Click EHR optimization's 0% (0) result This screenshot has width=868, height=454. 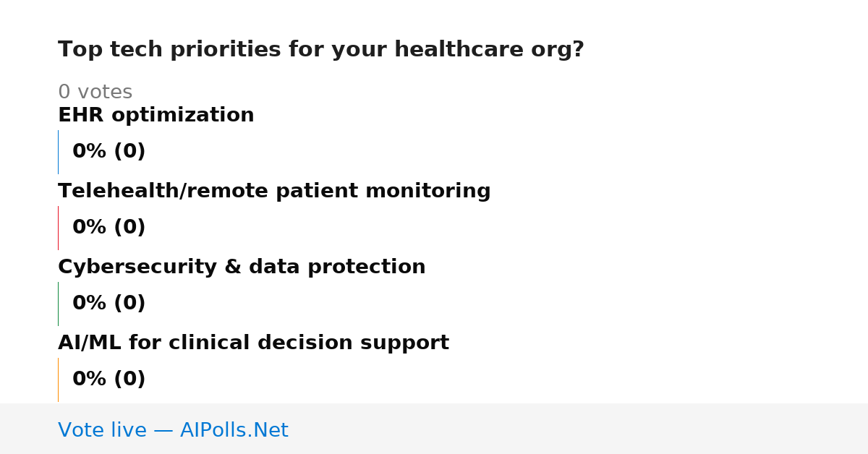coord(109,152)
